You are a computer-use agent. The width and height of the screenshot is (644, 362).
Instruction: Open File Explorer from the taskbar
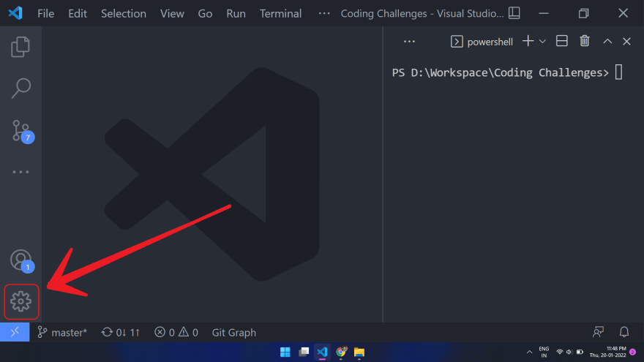(x=359, y=352)
